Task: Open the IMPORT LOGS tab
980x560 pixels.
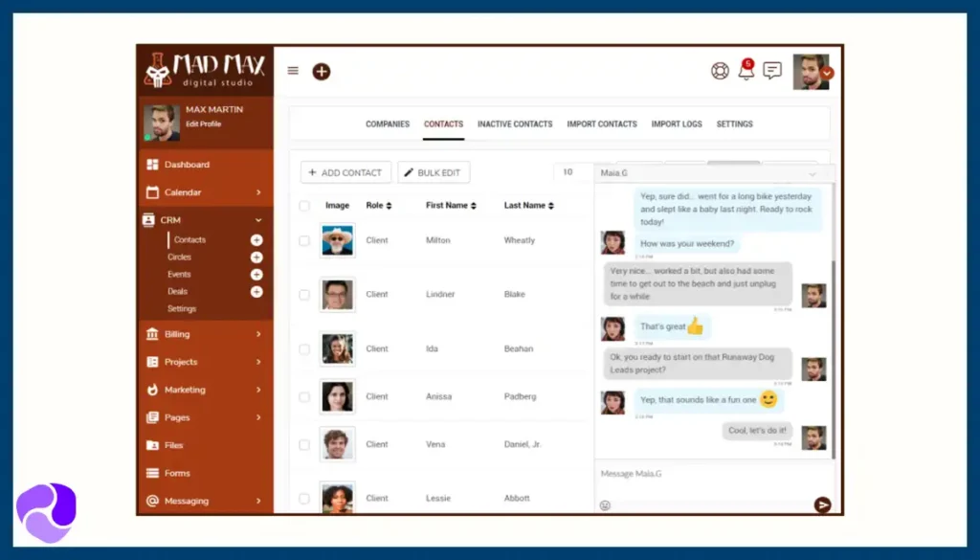Action: [678, 123]
